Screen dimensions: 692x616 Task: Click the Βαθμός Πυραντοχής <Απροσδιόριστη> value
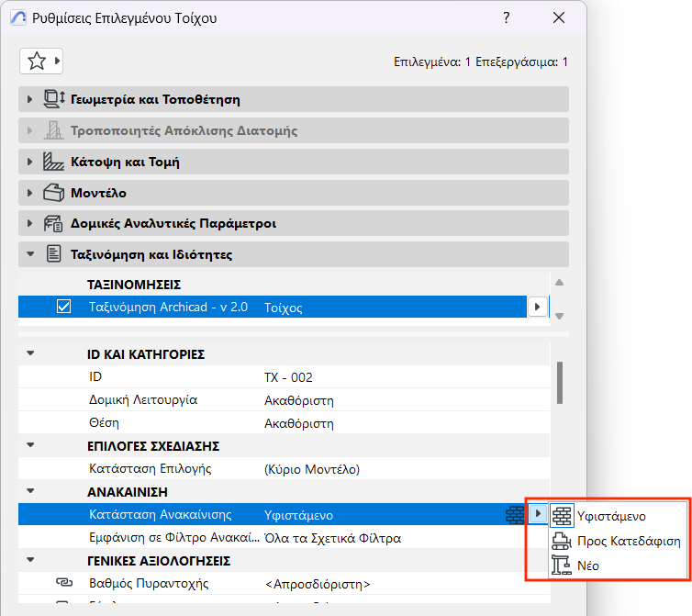pos(318,584)
